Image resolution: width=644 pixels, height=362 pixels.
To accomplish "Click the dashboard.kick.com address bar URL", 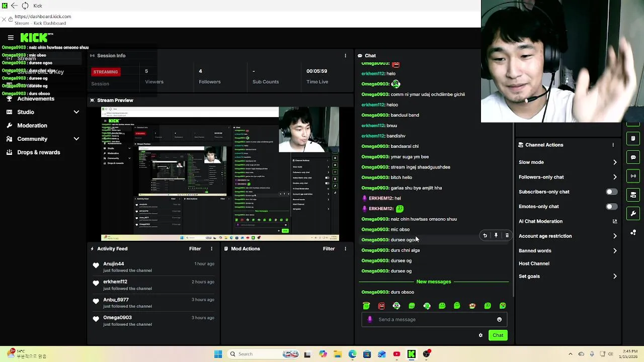I will pos(43,17).
